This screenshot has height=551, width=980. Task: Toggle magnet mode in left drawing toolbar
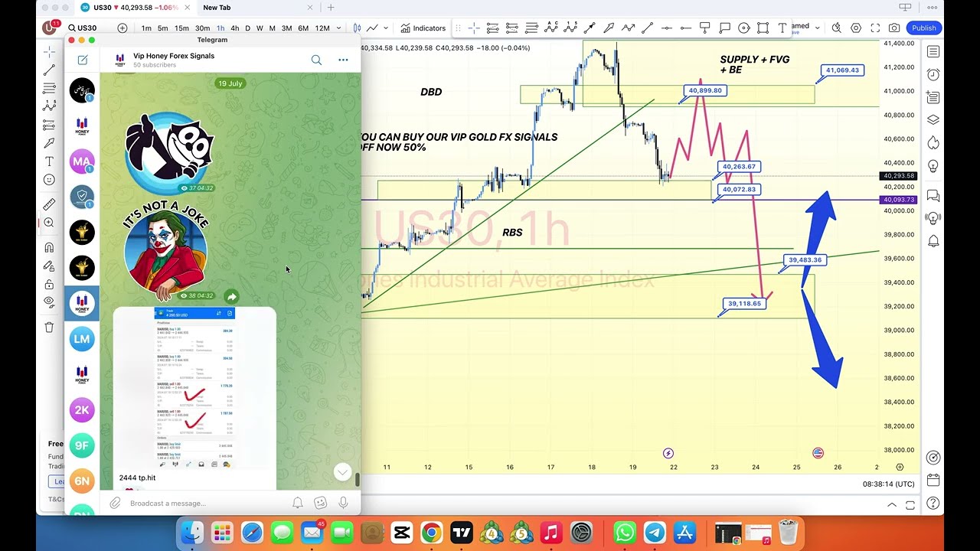[x=49, y=247]
